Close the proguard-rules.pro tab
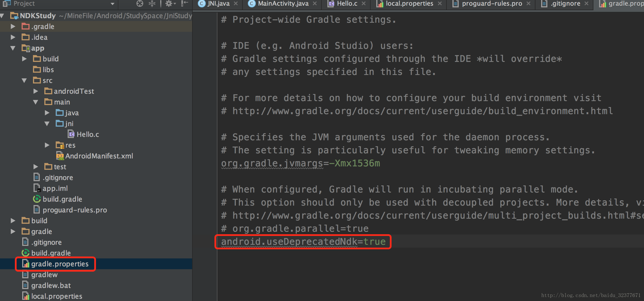The height and width of the screenshot is (301, 644). (528, 4)
